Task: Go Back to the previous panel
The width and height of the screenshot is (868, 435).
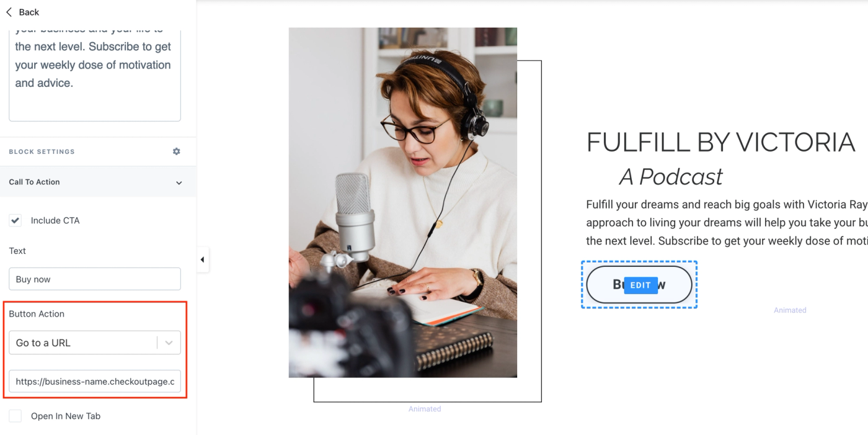Action: click(x=22, y=12)
